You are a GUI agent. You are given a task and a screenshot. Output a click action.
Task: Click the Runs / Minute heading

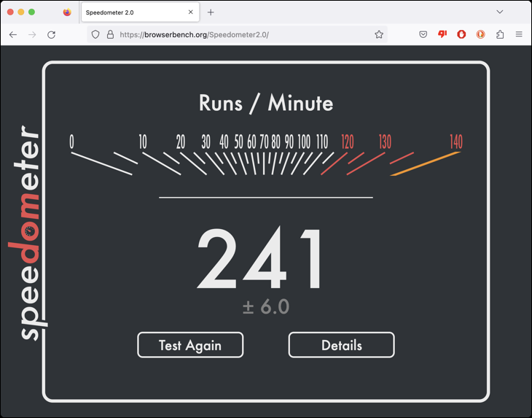[266, 103]
